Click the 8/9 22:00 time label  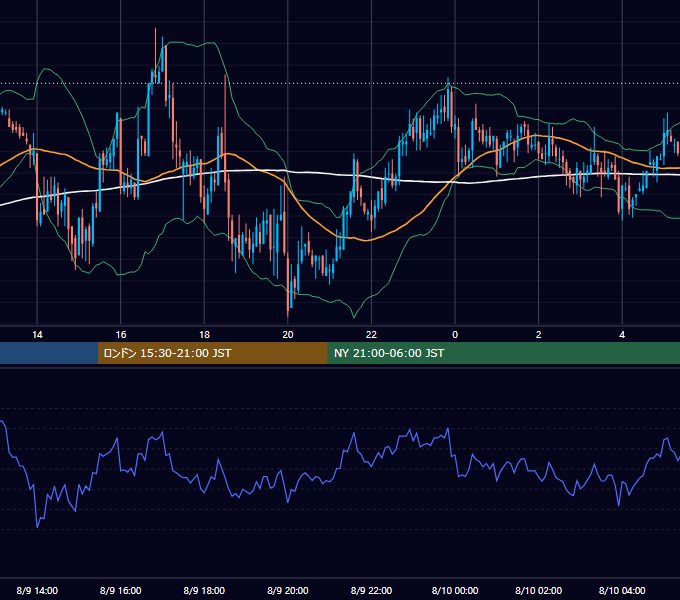coord(371,590)
